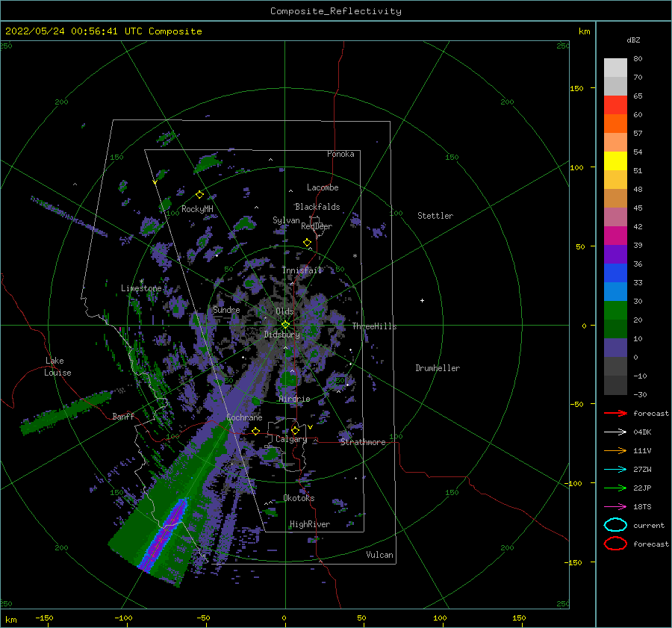This screenshot has height=628, width=672.
Task: Click the Ponoka label
Action: pyautogui.click(x=340, y=154)
